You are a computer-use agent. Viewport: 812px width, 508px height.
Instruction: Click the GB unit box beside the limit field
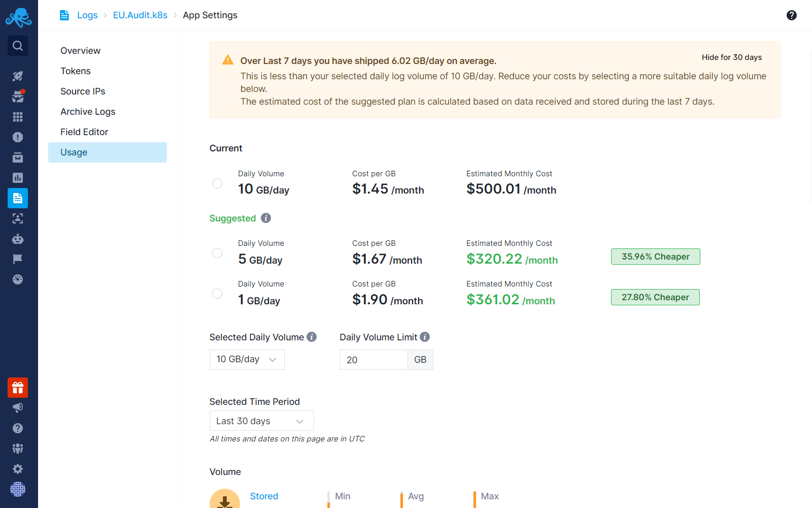420,360
